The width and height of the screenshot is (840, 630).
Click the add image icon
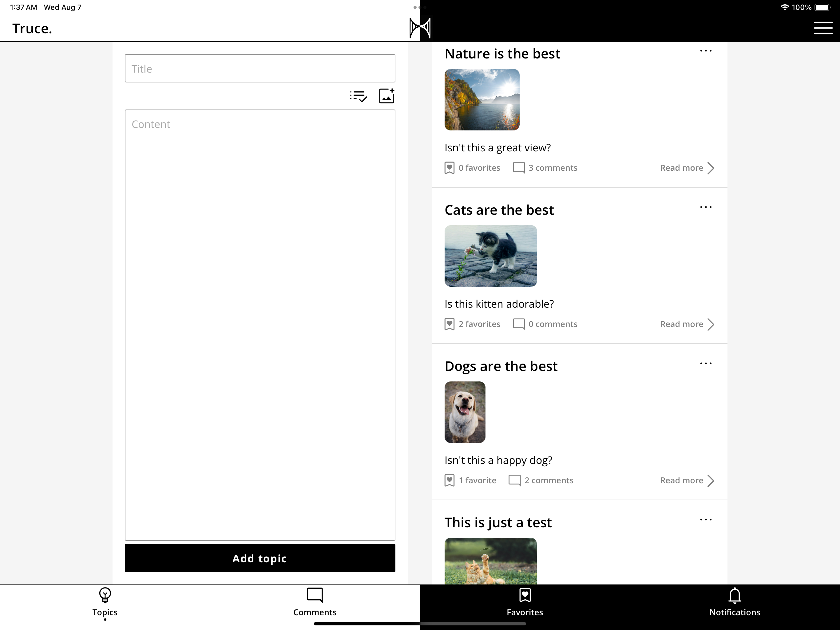(386, 96)
